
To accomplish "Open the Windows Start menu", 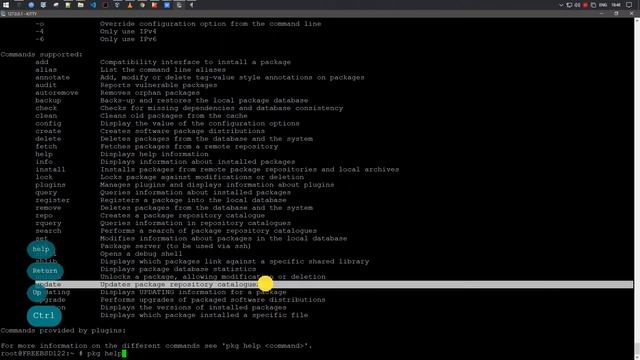I will pyautogui.click(x=6, y=5).
